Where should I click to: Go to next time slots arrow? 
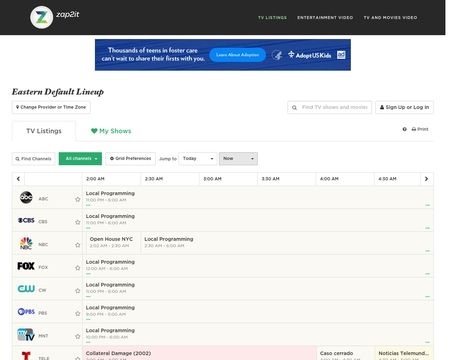point(426,179)
